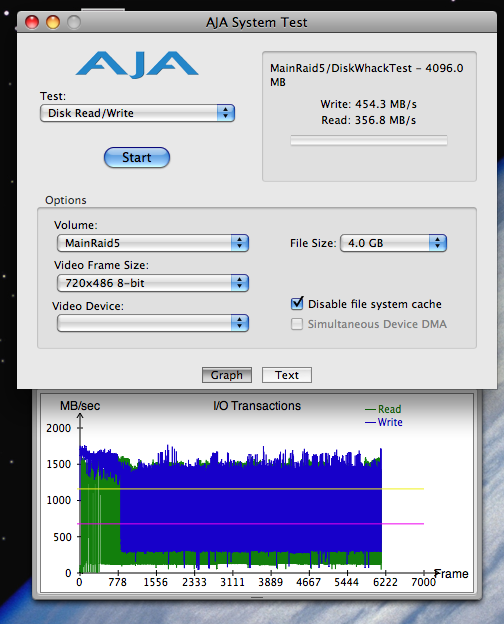Click the 1000 value on y-axis
Viewport: 504px width, 624px height.
click(59, 500)
